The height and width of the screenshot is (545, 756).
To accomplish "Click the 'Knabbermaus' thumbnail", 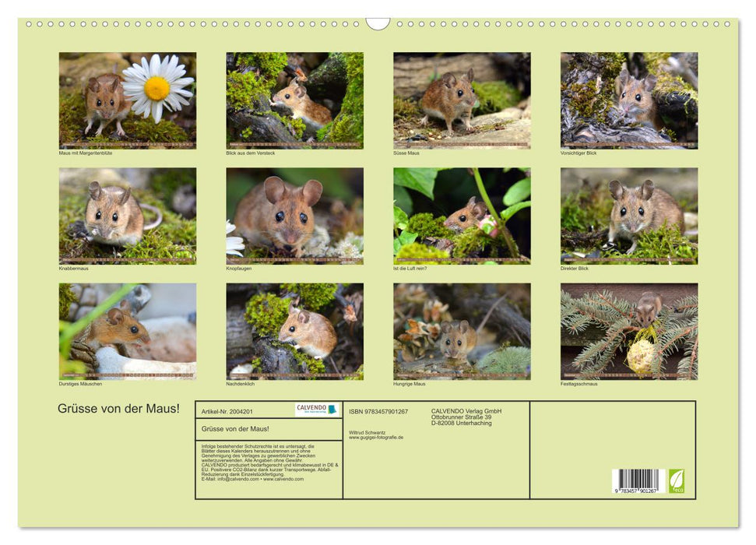I will [128, 216].
